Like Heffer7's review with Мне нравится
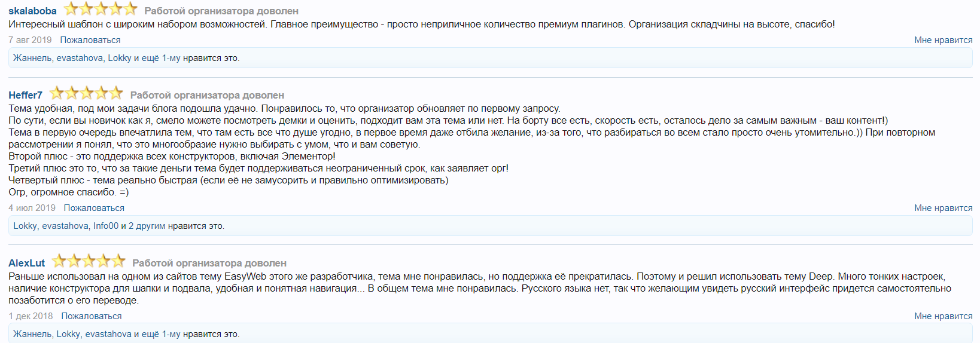This screenshot has height=343, width=980. 943,208
